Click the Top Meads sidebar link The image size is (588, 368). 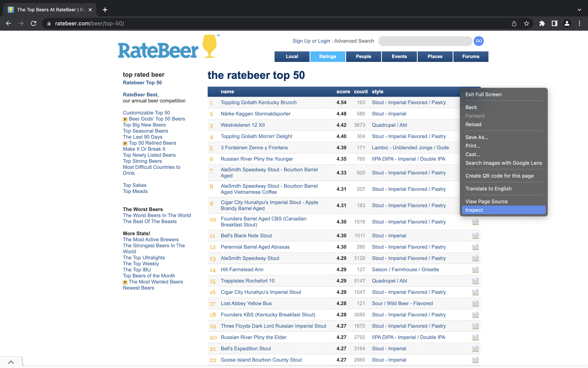(x=135, y=191)
